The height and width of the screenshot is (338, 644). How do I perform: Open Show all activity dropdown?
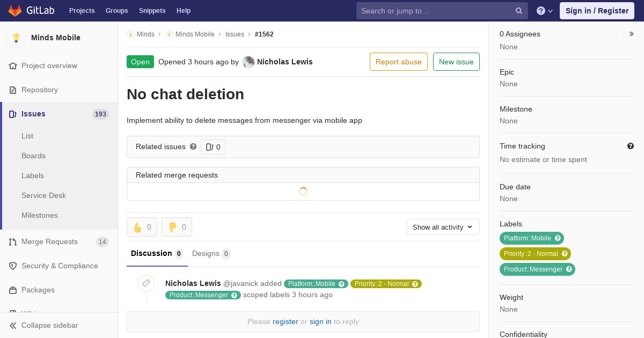click(443, 227)
